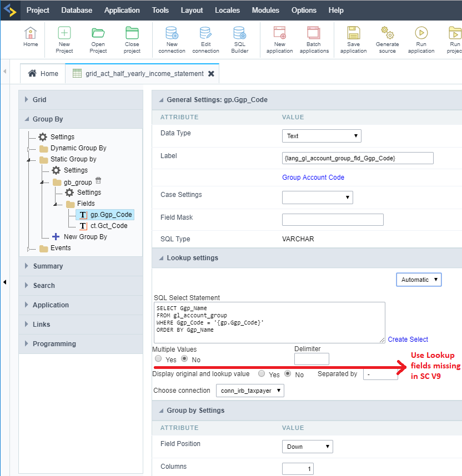Set Multiple Values to Yes
462x476 pixels.
pos(158,358)
